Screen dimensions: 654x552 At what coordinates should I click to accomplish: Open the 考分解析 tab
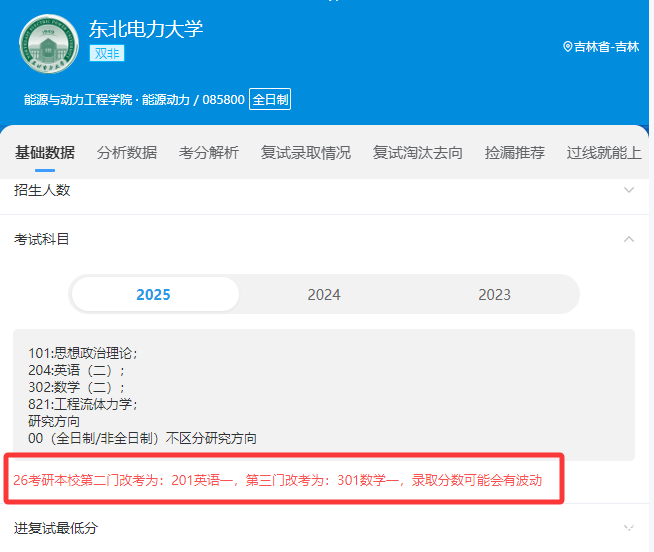(209, 153)
